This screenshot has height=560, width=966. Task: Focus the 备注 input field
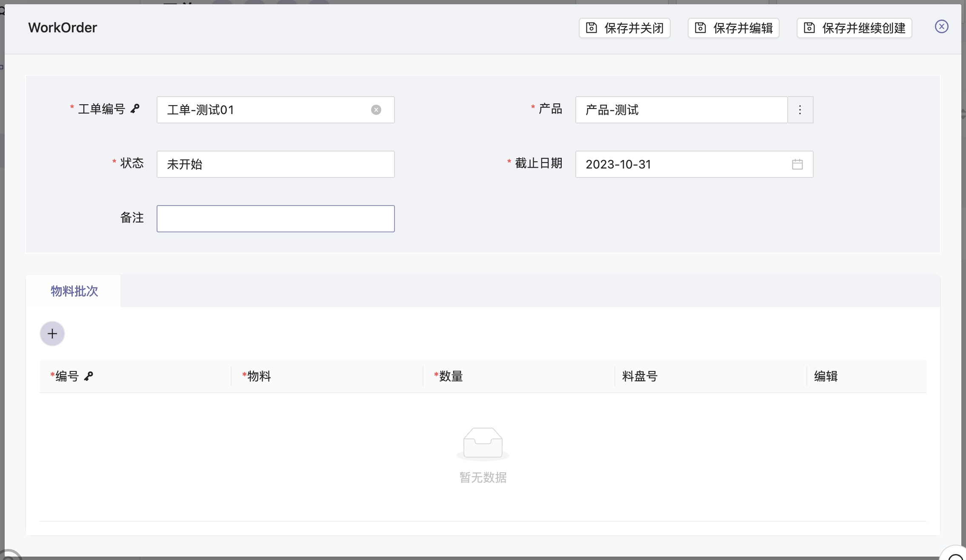[x=275, y=219]
